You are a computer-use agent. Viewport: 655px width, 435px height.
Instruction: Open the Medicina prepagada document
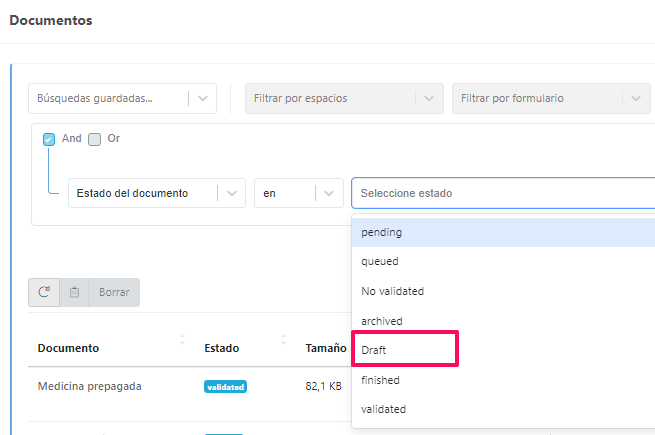point(89,386)
